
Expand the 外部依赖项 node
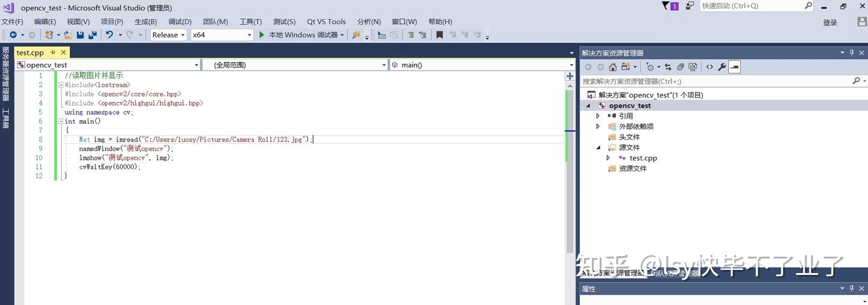(598, 127)
